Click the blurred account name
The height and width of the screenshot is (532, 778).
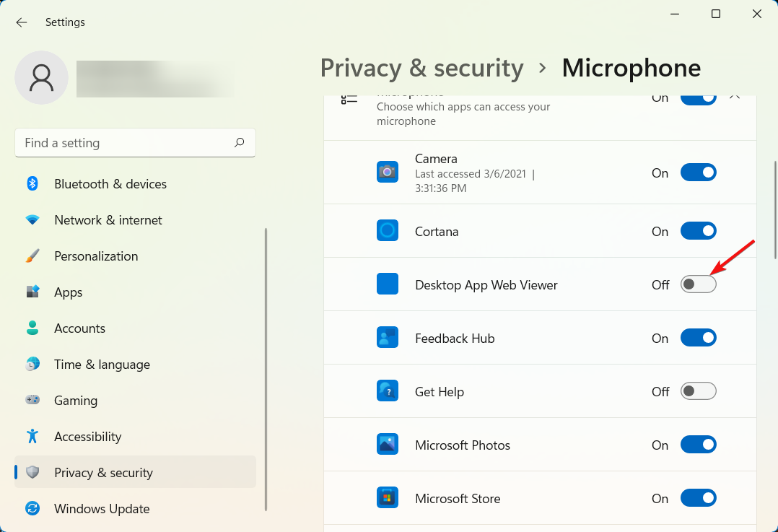[x=155, y=79]
